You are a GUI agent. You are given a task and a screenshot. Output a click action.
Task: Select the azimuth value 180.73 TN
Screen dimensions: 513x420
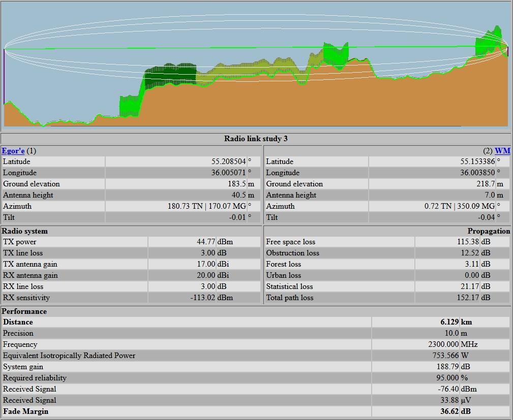point(187,206)
